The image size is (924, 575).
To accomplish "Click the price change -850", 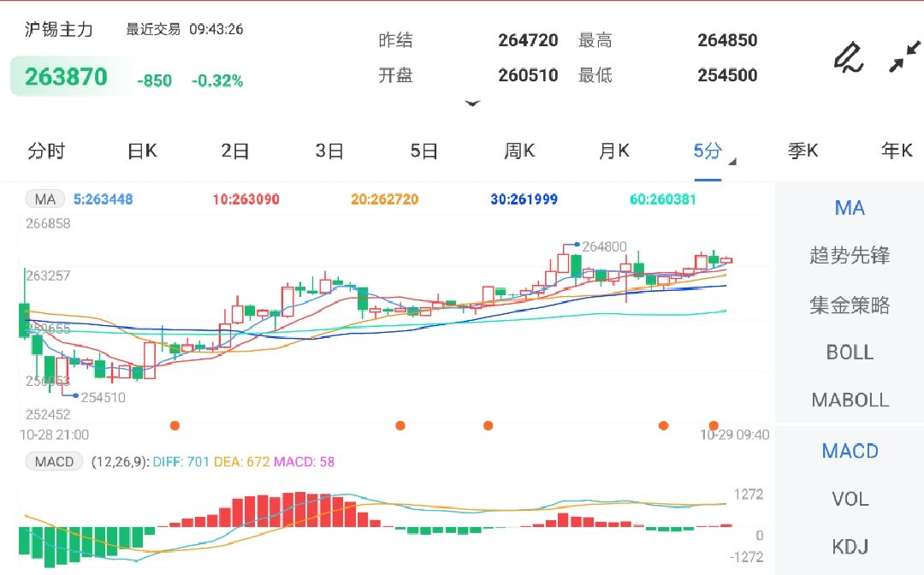I will tap(154, 80).
